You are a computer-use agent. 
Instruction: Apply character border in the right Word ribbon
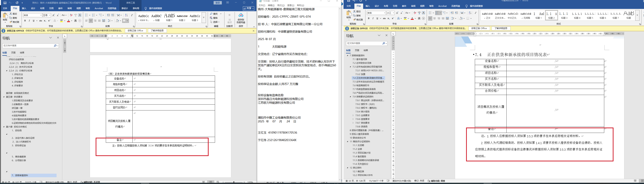[x=423, y=13]
